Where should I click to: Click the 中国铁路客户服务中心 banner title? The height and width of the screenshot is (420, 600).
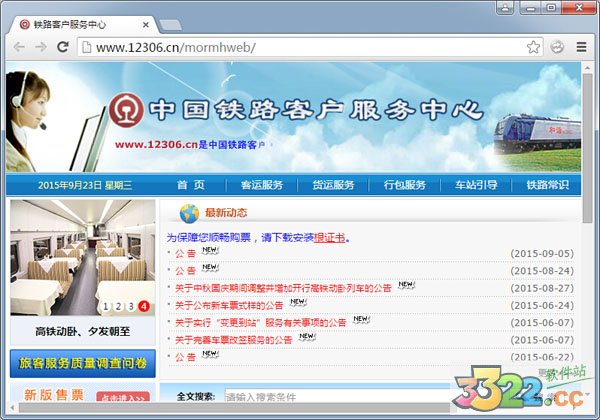point(317,110)
